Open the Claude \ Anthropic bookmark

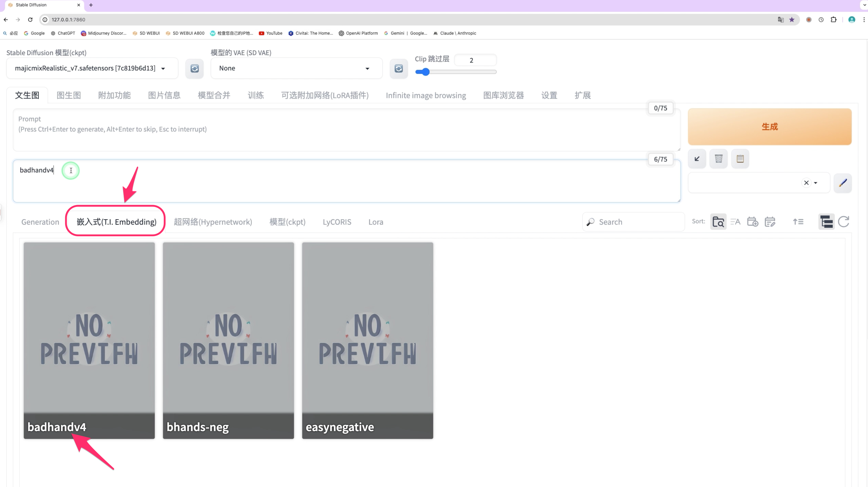click(455, 33)
